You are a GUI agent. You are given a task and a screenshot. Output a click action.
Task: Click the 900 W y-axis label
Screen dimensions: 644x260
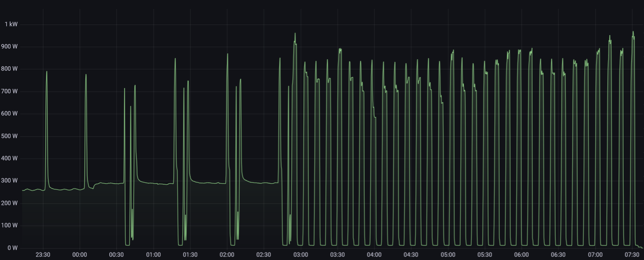tap(10, 46)
